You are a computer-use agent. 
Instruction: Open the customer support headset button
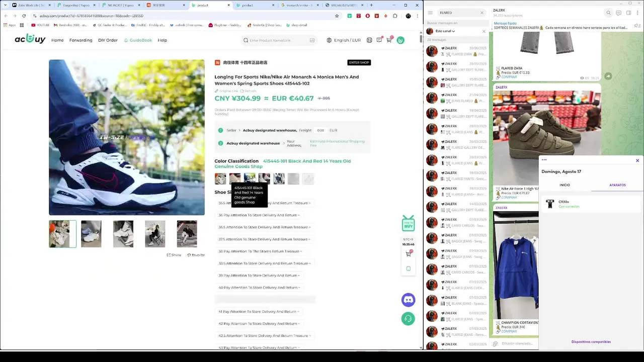click(x=408, y=318)
